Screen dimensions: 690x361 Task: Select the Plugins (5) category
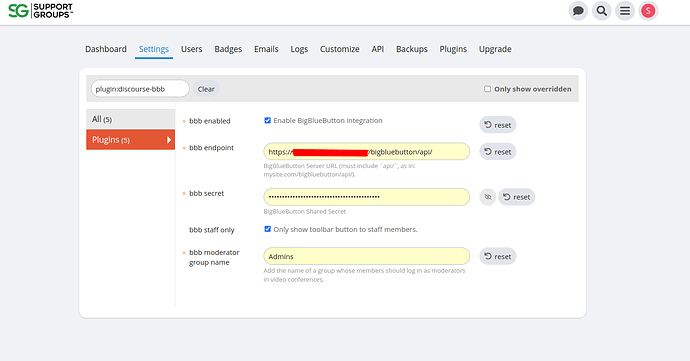pyautogui.click(x=130, y=140)
